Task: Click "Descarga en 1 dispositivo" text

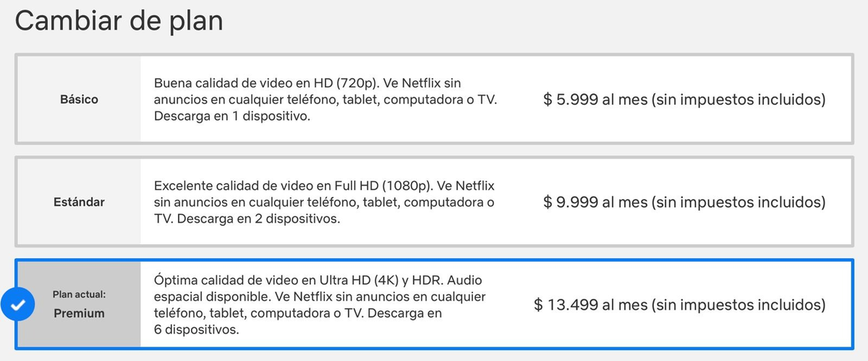Action: [x=231, y=116]
